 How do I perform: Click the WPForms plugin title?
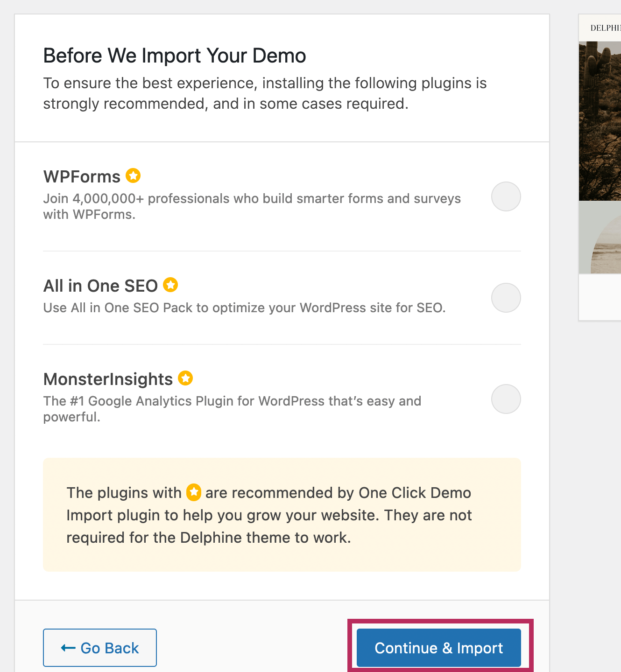pos(82,177)
